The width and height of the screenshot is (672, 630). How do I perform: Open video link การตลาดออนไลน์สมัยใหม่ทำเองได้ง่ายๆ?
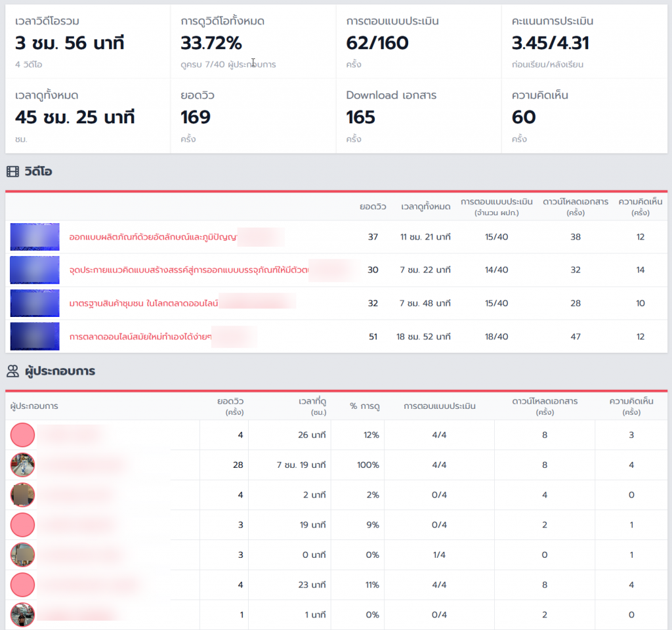pyautogui.click(x=140, y=337)
